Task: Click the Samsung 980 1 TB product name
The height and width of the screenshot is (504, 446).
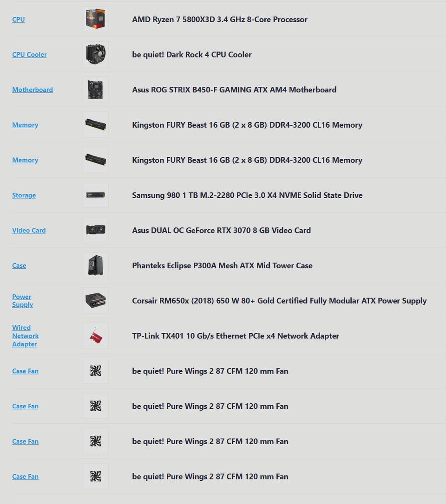Action: click(x=247, y=195)
